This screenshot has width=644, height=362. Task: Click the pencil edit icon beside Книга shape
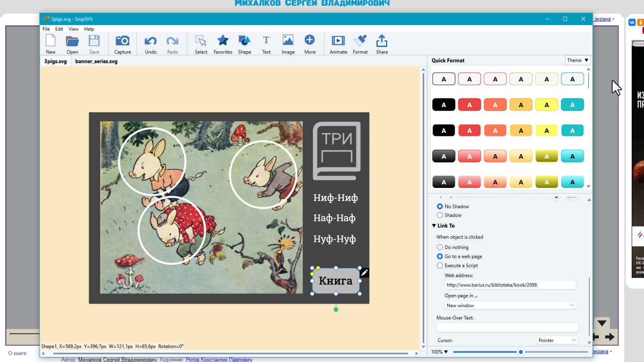pyautogui.click(x=364, y=273)
